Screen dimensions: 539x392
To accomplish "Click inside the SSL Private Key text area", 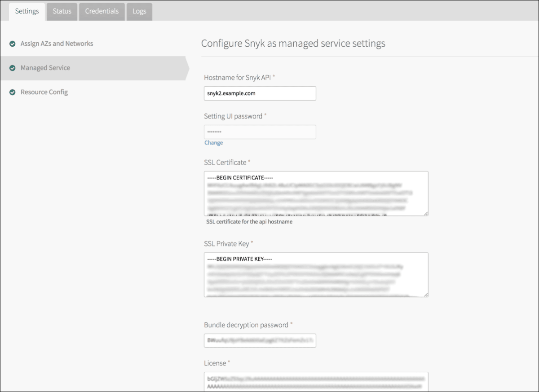I will [x=316, y=275].
